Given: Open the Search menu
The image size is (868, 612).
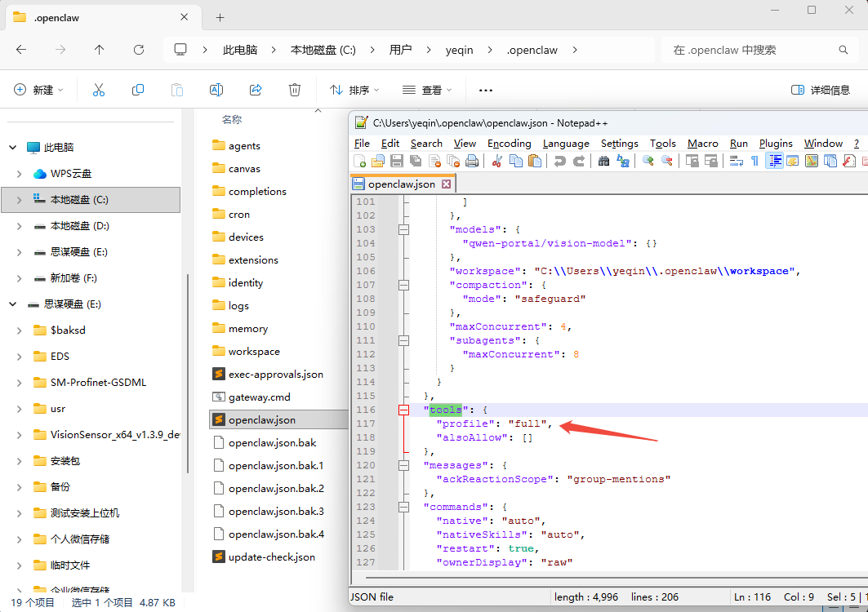Looking at the screenshot, I should pyautogui.click(x=426, y=144).
